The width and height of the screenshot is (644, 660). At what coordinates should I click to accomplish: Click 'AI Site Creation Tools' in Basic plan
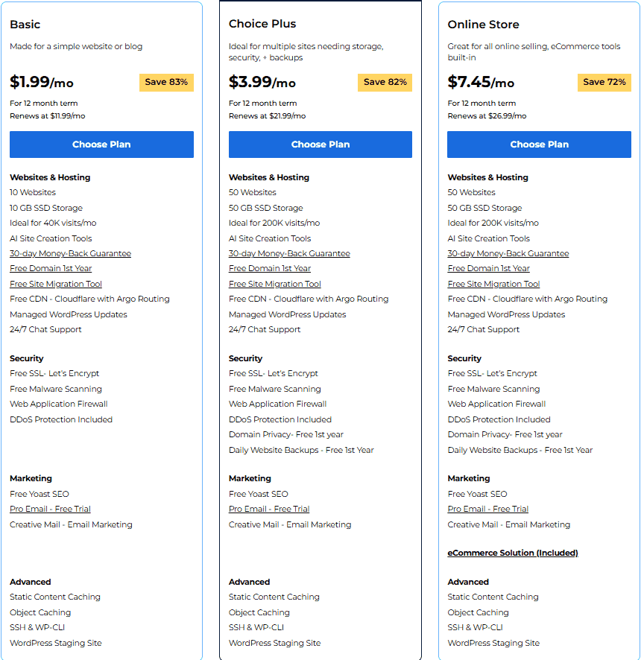coord(51,238)
